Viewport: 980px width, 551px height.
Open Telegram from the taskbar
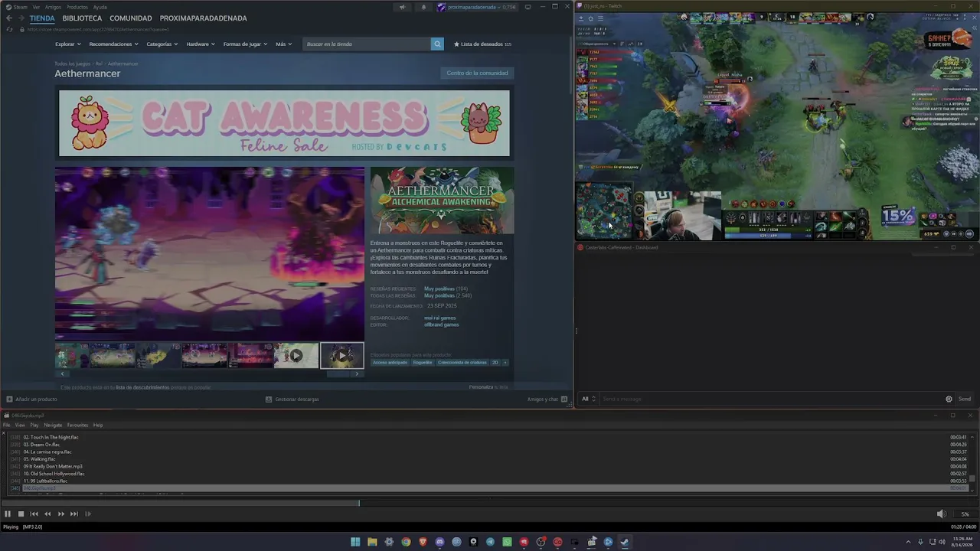click(490, 542)
